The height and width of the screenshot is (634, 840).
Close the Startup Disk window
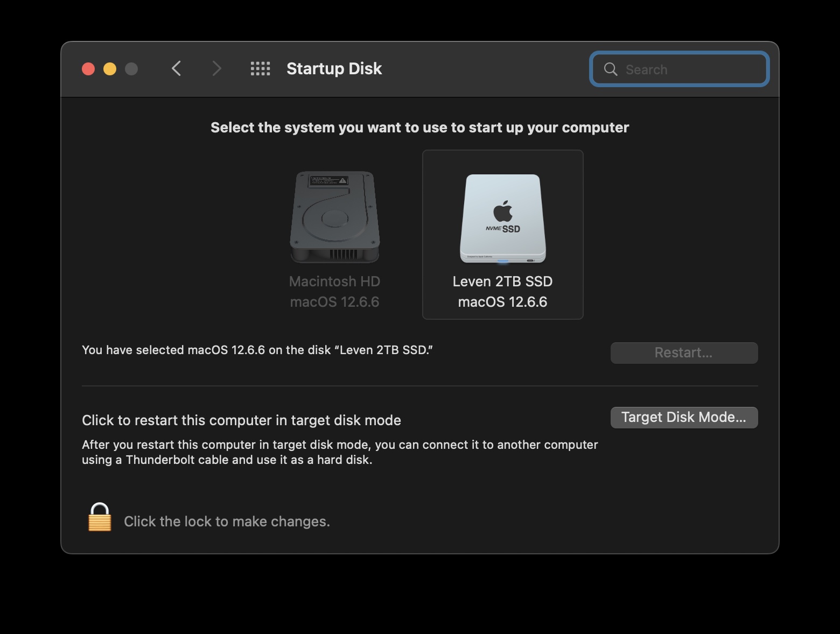pos(88,69)
